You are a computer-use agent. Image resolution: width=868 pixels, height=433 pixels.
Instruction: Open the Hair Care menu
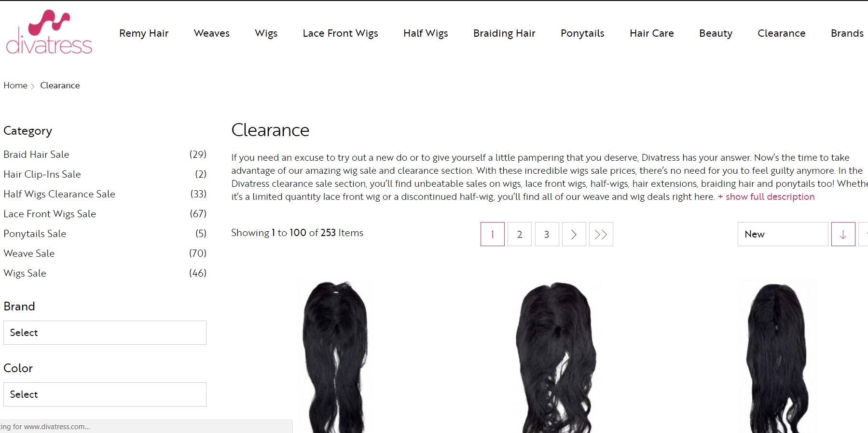point(651,33)
